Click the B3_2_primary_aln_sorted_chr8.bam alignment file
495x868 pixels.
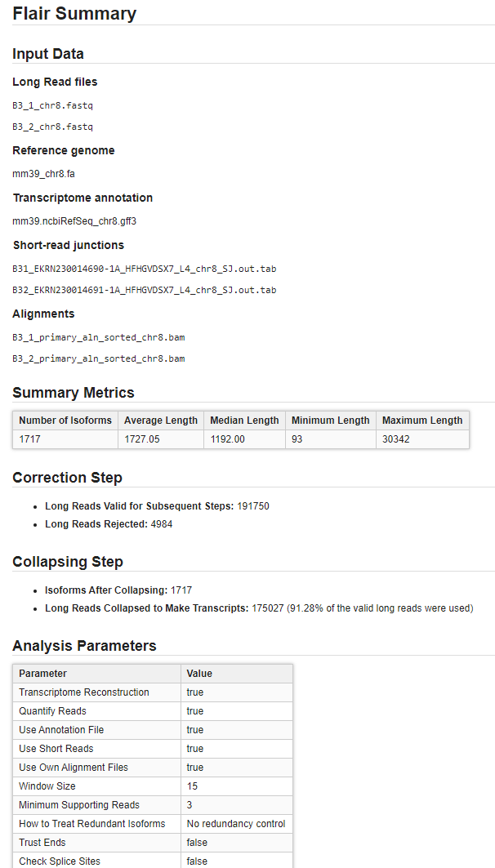99,358
